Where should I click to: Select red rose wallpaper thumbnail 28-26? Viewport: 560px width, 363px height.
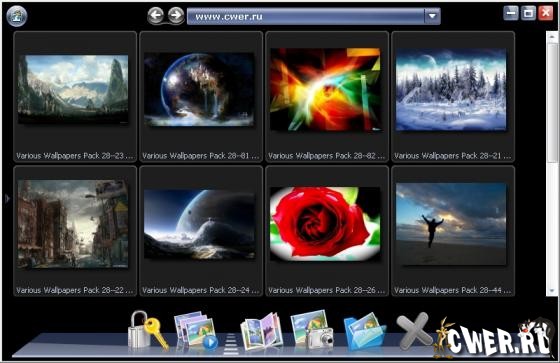pos(325,224)
